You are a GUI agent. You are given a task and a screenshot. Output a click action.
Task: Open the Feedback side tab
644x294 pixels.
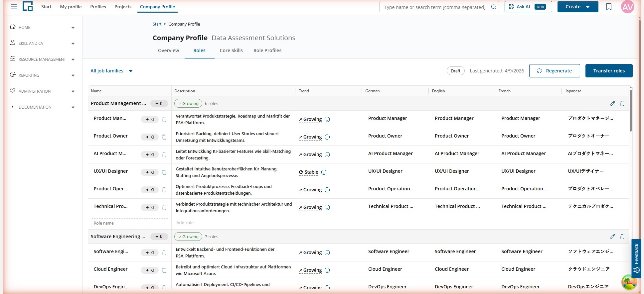[x=636, y=258]
